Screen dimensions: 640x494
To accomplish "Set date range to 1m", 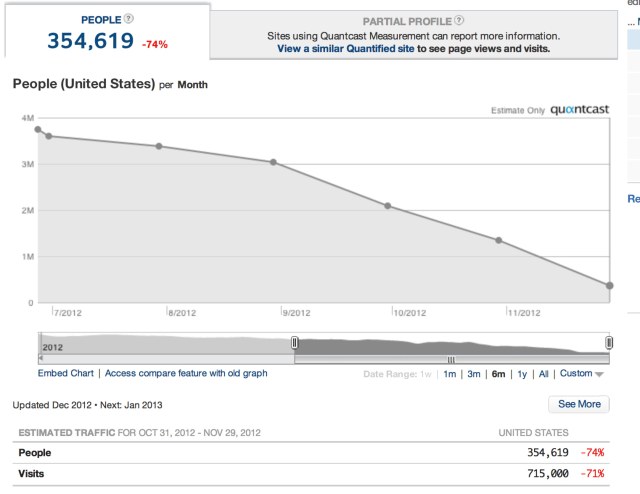I will click(450, 374).
